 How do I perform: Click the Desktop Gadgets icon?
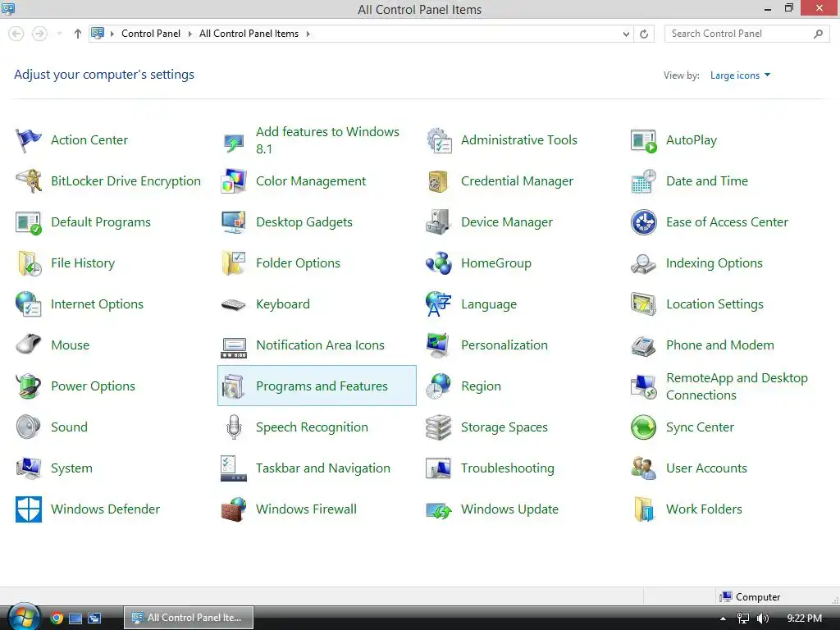tap(234, 222)
